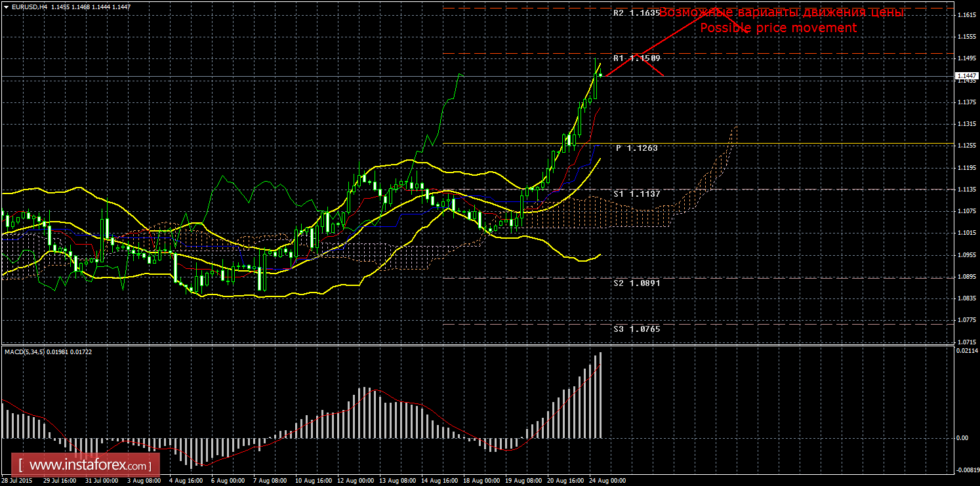Click the Russian forecast annotation text
The width and height of the screenshot is (980, 486).
pos(781,12)
